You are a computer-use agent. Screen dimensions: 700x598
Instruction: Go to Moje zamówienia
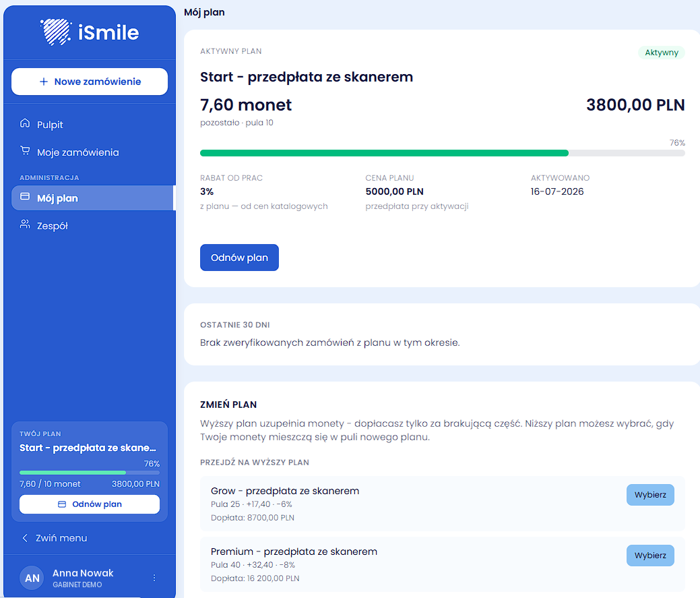pos(90,152)
